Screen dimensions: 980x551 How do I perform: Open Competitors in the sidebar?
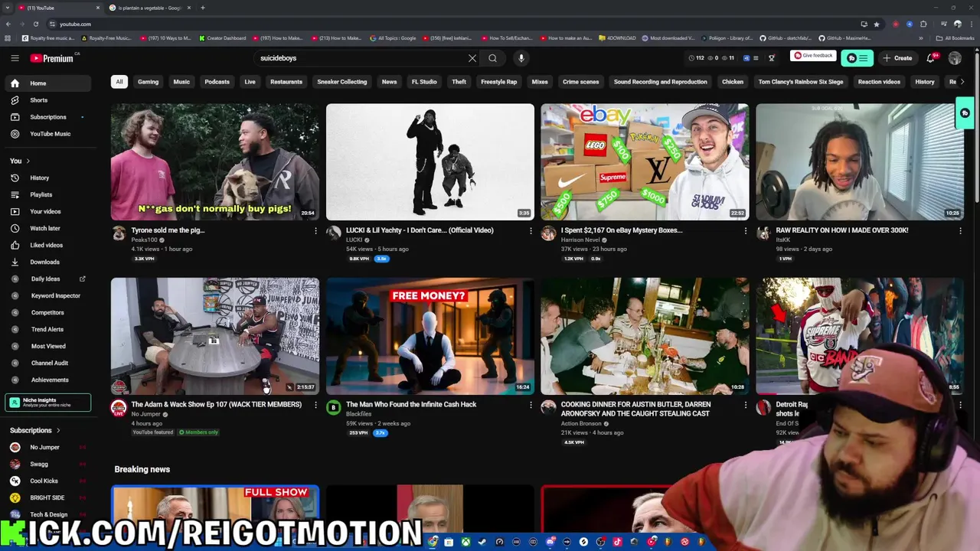tap(47, 313)
